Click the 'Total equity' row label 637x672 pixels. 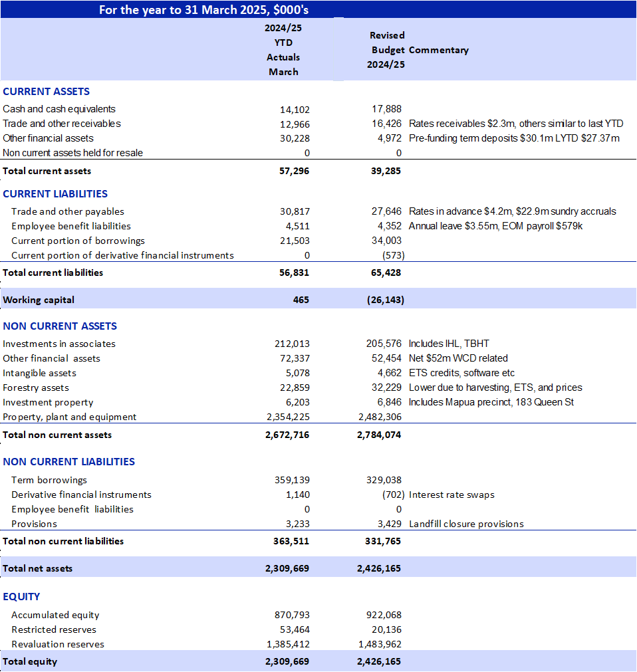click(30, 662)
